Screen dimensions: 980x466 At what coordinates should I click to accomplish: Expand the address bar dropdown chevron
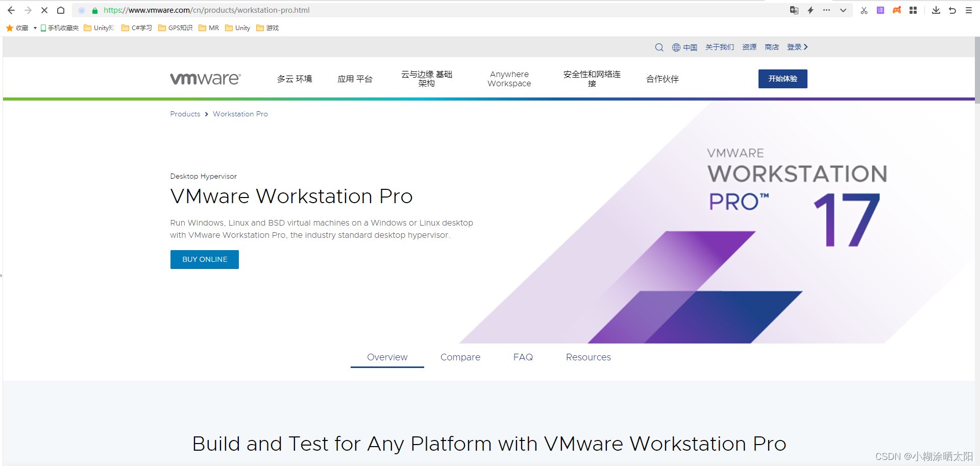click(x=843, y=10)
